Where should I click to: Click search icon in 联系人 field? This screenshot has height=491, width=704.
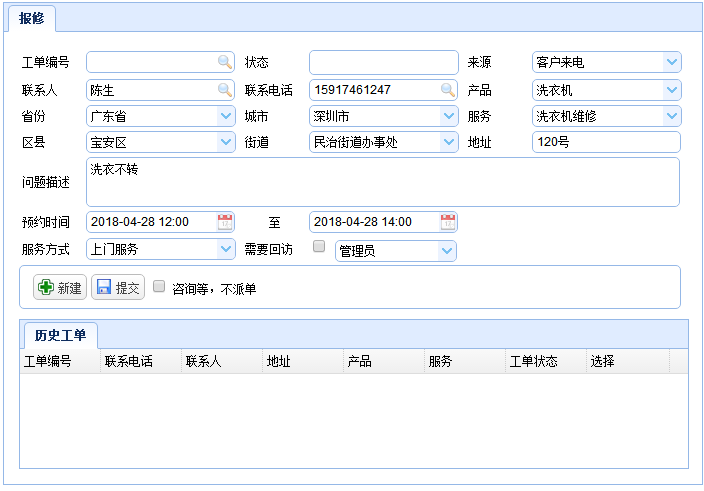click(x=225, y=90)
